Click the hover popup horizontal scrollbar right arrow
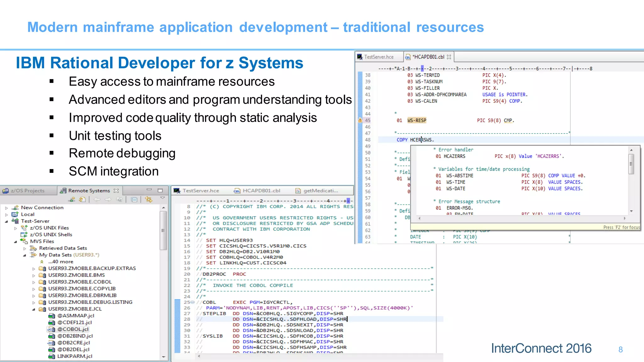Screen dimensions: 644x362 (625, 218)
